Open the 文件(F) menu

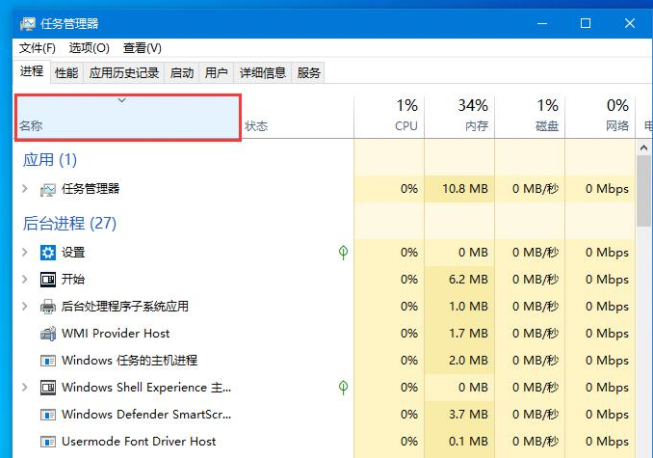coord(37,48)
